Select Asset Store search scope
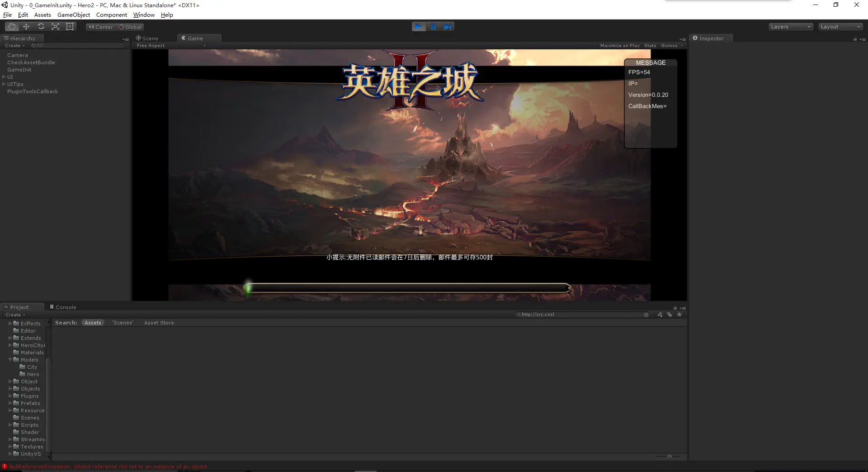Viewport: 868px width, 472px height. [x=159, y=323]
